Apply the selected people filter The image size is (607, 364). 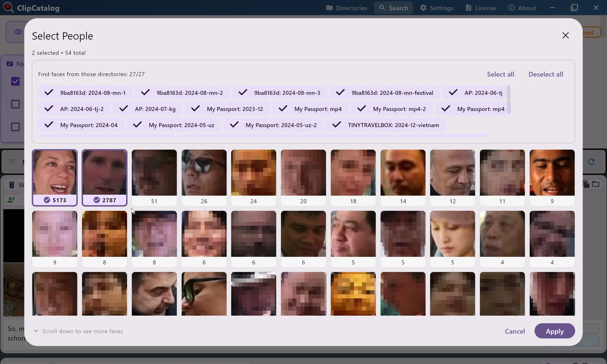pyautogui.click(x=554, y=331)
